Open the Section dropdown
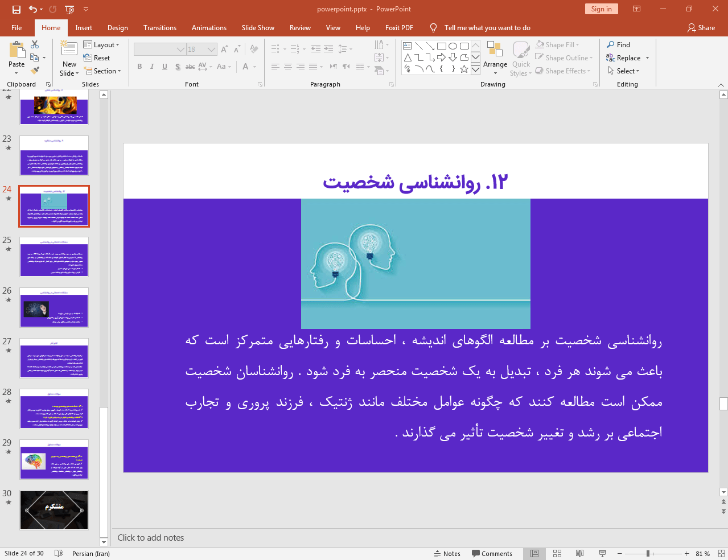 point(102,71)
